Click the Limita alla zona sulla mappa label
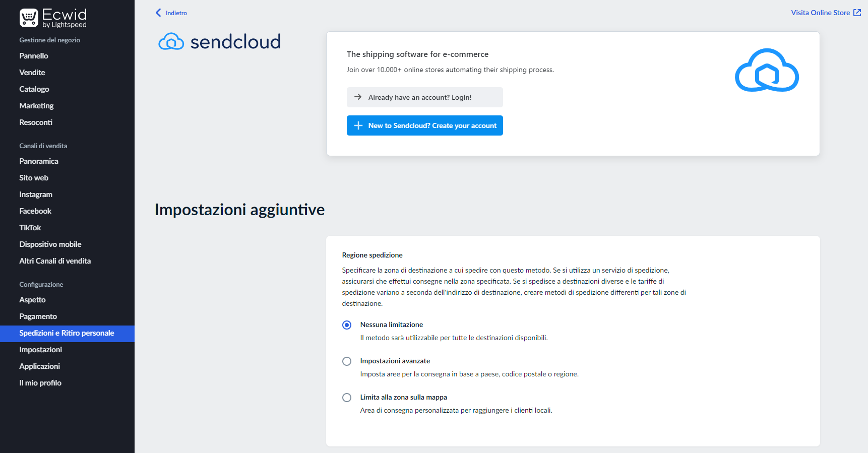The image size is (868, 453). (404, 397)
